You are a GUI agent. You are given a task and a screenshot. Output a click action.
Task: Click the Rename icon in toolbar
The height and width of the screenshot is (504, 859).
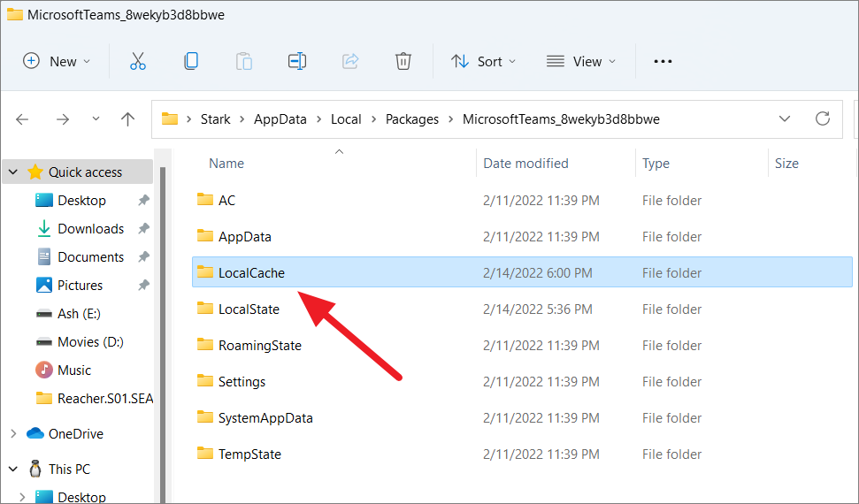click(x=297, y=61)
